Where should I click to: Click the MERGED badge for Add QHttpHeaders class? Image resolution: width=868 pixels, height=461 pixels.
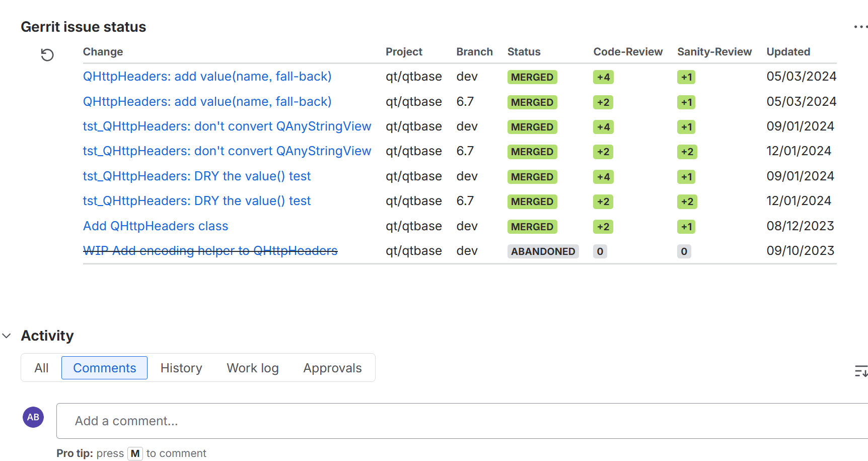pos(532,227)
